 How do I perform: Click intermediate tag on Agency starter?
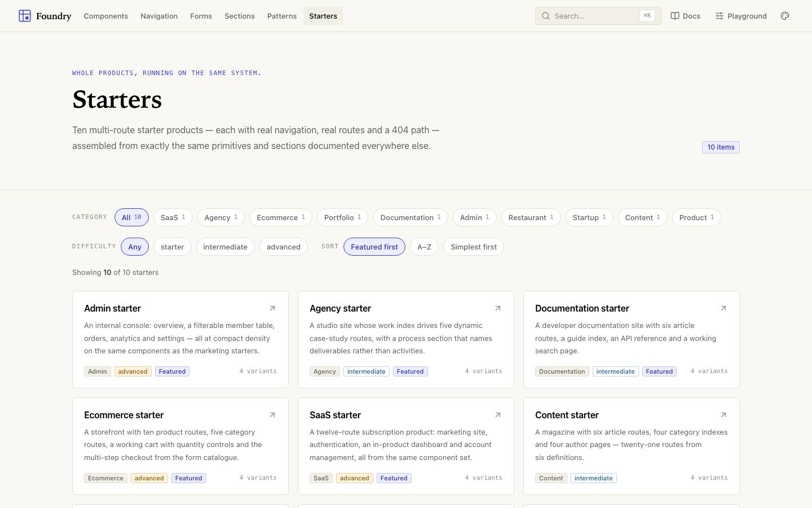tap(367, 371)
